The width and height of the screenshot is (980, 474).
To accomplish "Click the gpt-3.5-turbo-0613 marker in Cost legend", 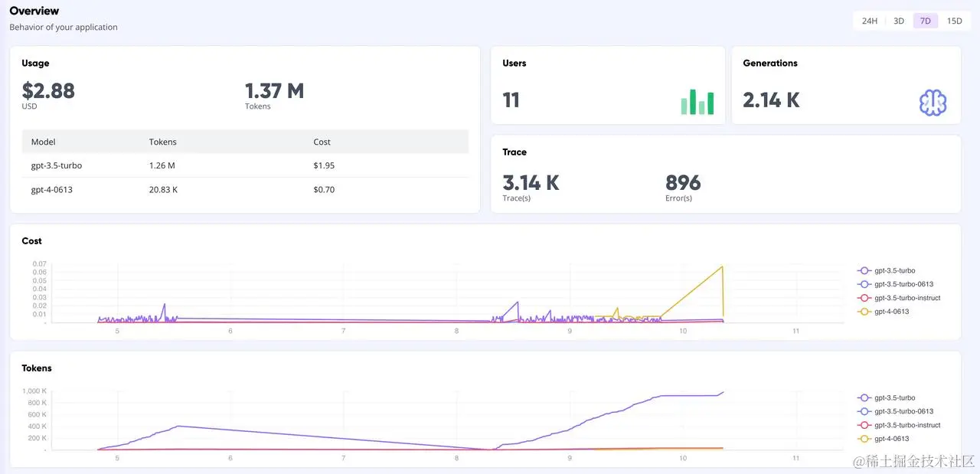I will coord(864,284).
